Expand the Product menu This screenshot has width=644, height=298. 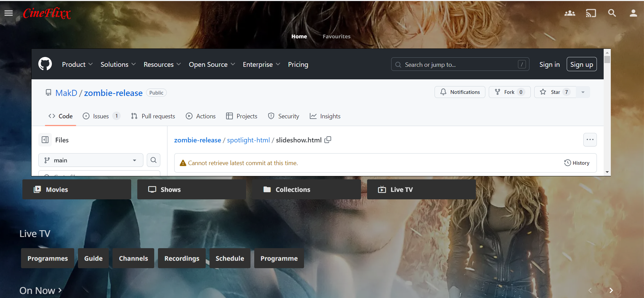[x=77, y=64]
